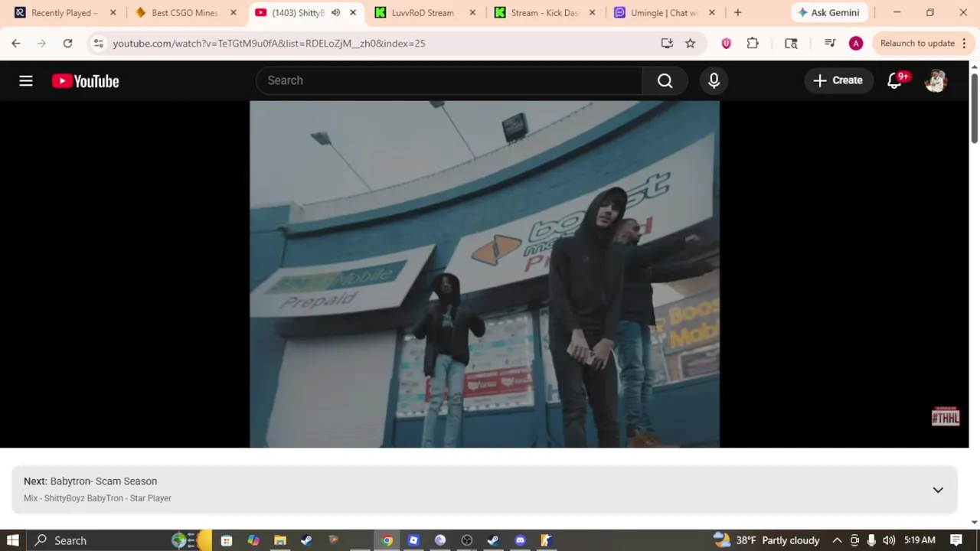Install app icon in address bar
Viewport: 980px width, 551px height.
click(x=667, y=44)
